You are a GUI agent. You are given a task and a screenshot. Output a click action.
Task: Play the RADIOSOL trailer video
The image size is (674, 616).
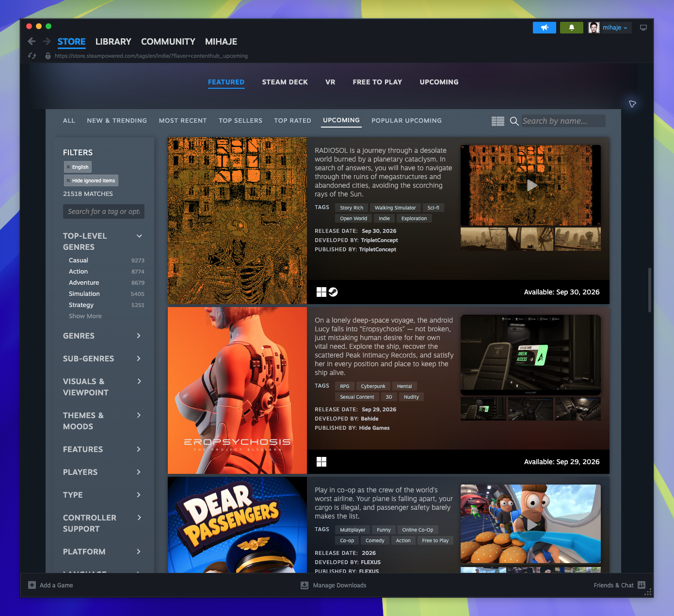(532, 185)
